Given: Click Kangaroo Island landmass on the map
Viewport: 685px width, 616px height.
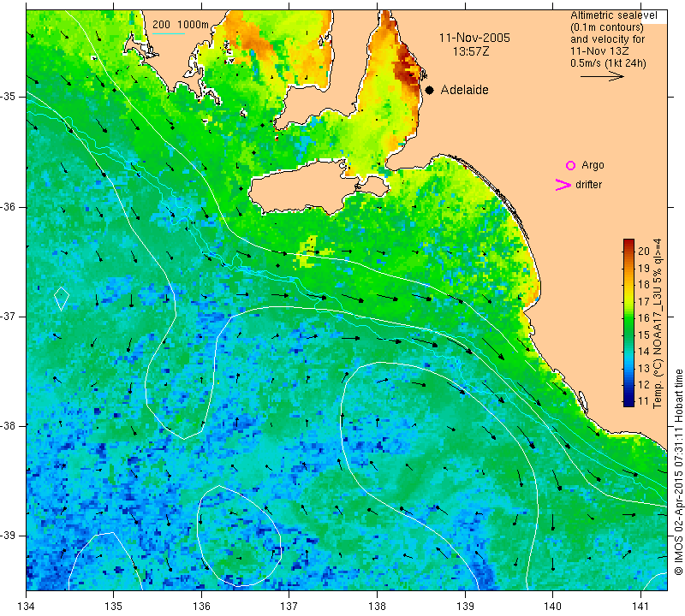Looking at the screenshot, I should (306, 187).
